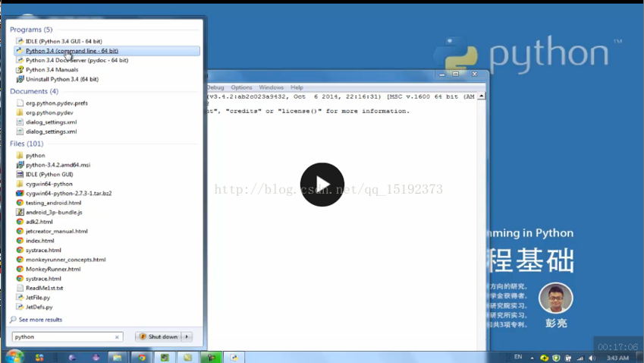Click text file icon of ReadMe1st.txt
The height and width of the screenshot is (363, 644).
click(x=20, y=288)
